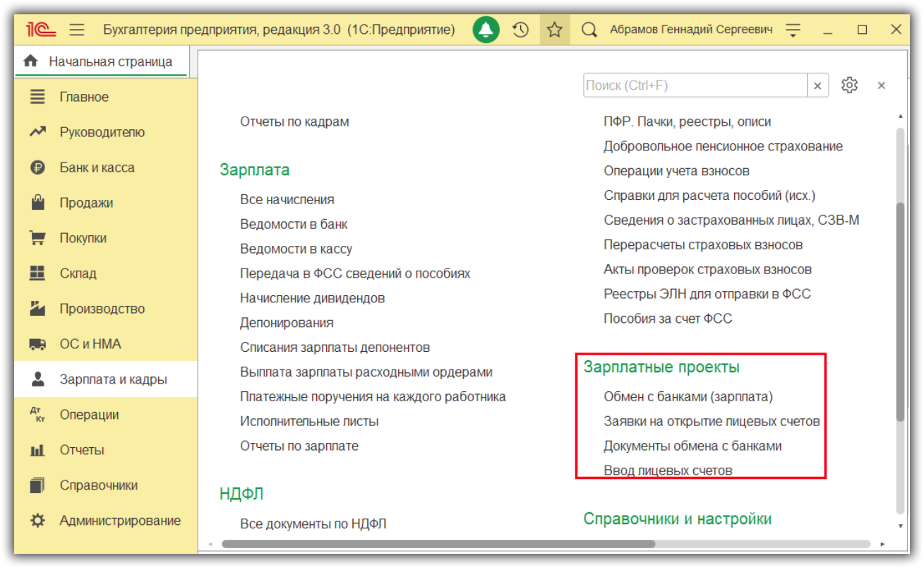Screen dimensions: 924x568
Task: Click the horizontal scrollbar thumb
Action: point(438,545)
